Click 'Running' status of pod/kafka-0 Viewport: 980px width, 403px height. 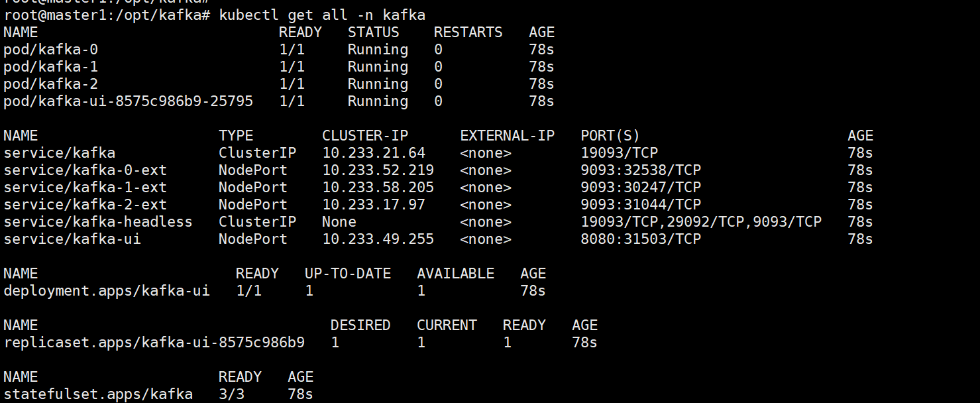tap(378, 50)
